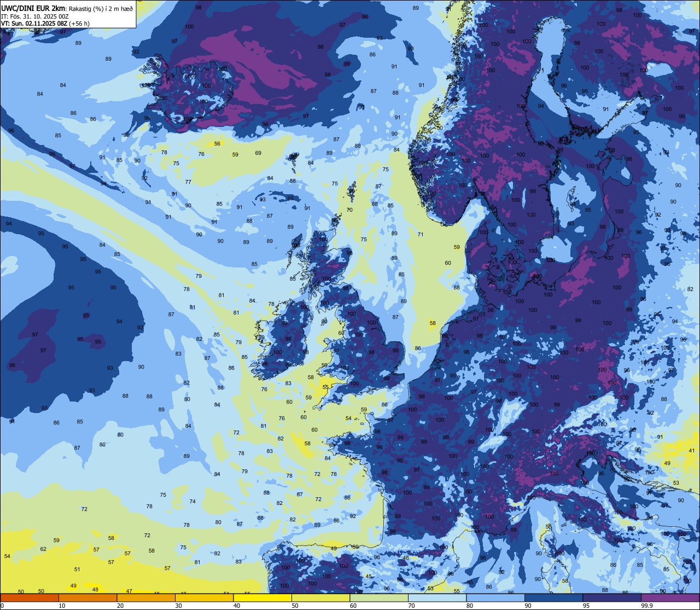Click the forecast offset "(+56 h)"

tap(79, 24)
